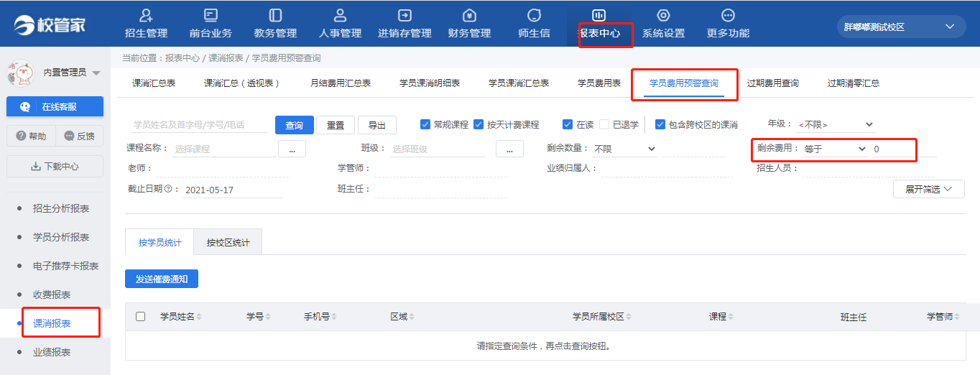Viewport: 980px width, 375px height.
Task: Open the 年级 dropdown
Action: [x=835, y=124]
